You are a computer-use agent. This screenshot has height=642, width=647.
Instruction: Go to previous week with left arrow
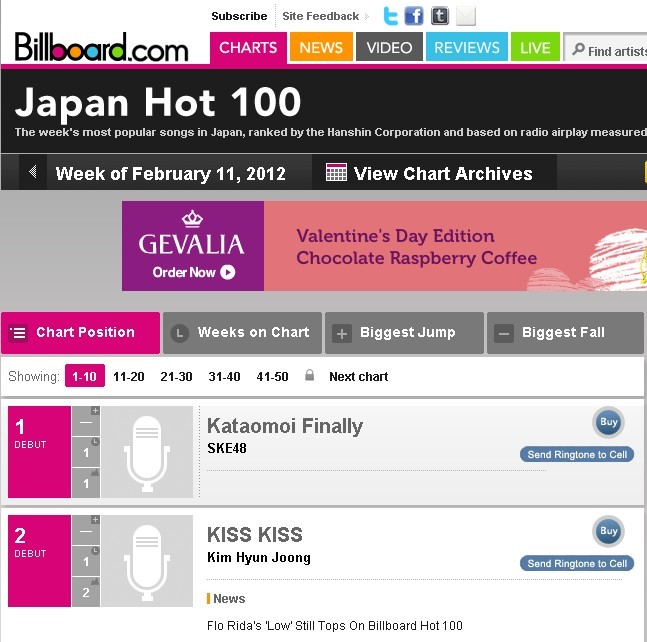[x=33, y=172]
